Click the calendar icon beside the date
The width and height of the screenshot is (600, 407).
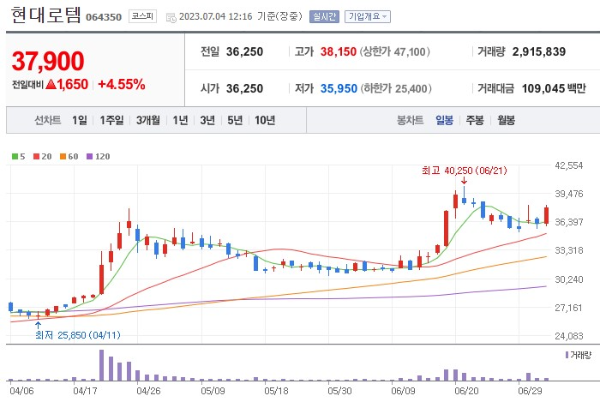171,17
